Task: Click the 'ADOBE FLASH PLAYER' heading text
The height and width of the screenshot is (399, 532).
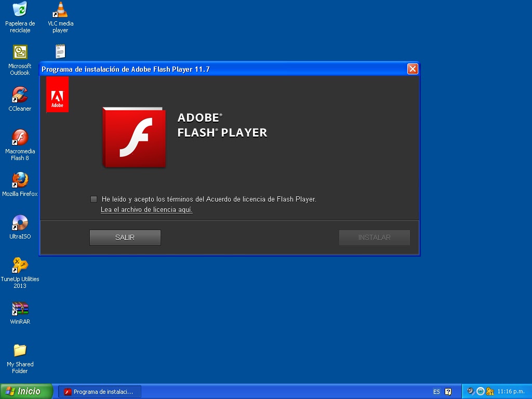Action: 222,125
